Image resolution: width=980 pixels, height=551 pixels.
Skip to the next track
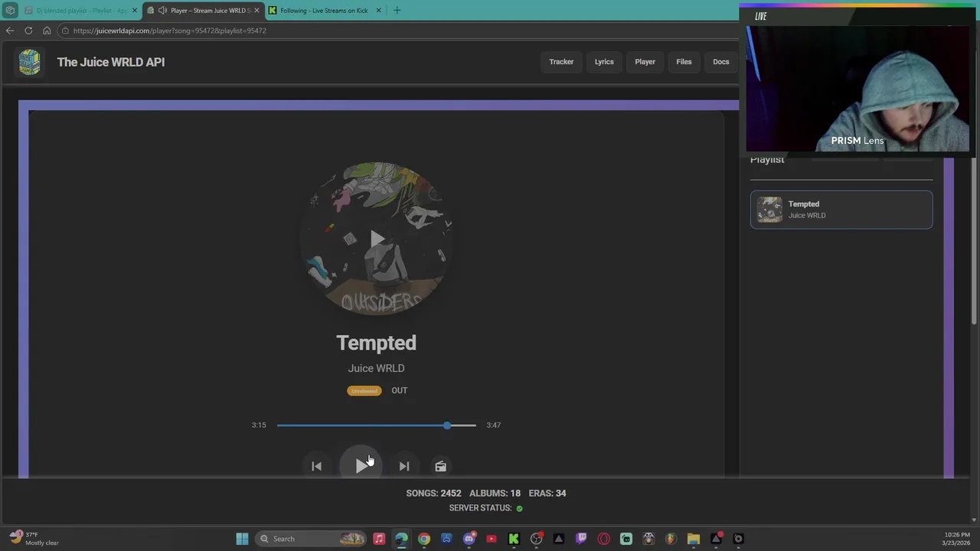click(404, 466)
